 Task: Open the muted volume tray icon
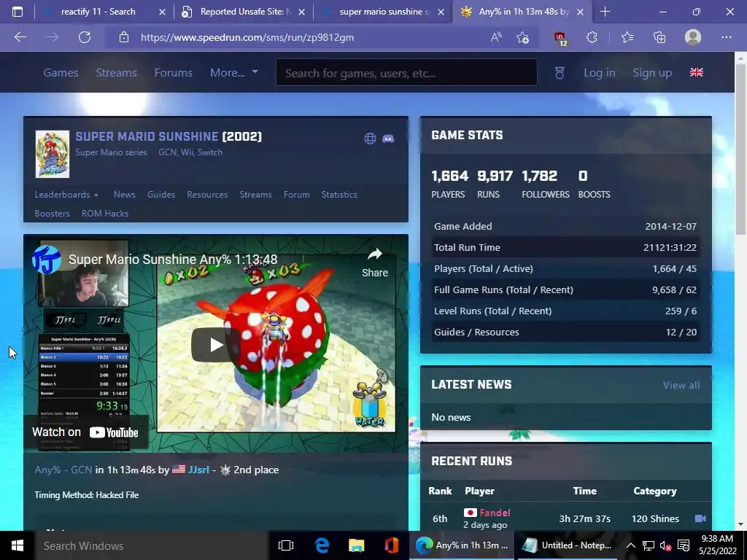point(665,545)
